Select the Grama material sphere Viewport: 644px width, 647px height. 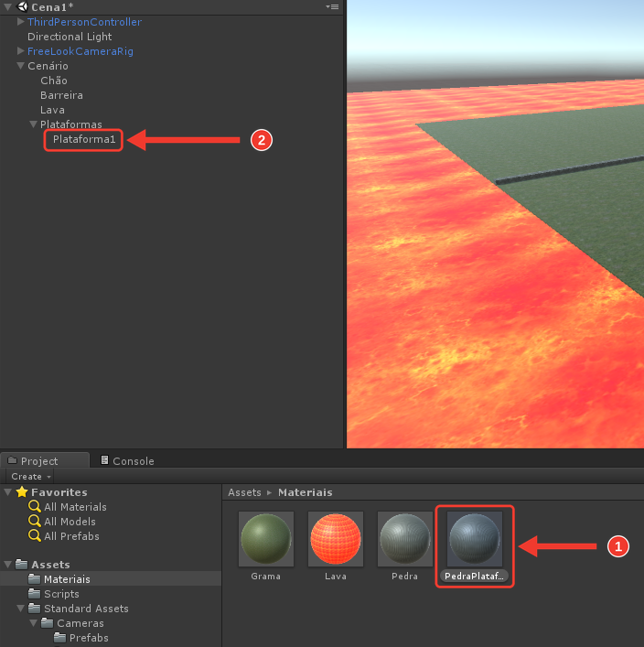(x=266, y=538)
